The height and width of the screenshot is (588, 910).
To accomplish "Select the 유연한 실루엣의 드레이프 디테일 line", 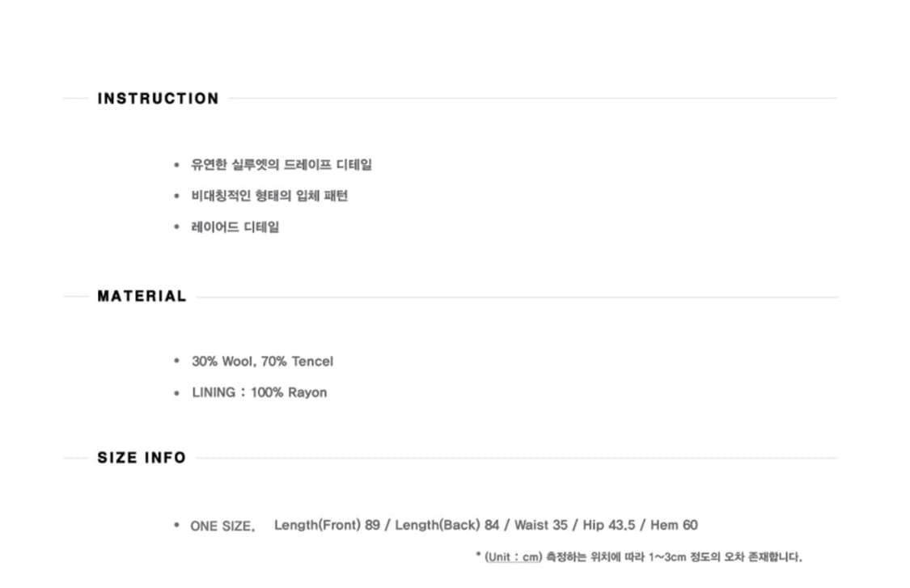I will 281,165.
